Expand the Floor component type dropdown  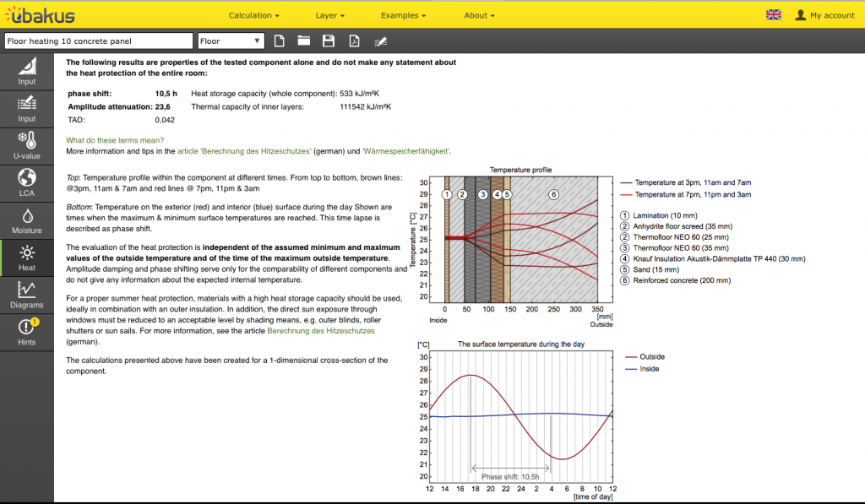click(x=231, y=41)
